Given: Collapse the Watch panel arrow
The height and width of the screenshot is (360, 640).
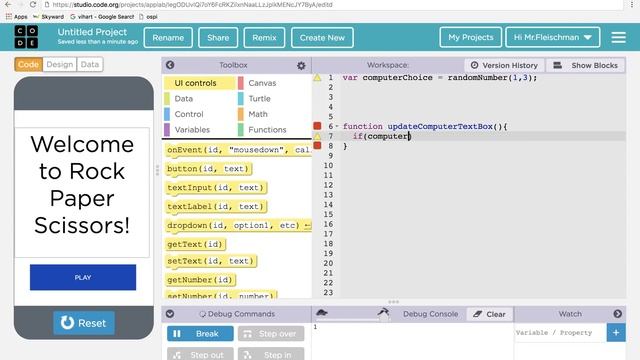Looking at the screenshot, I should 618,314.
